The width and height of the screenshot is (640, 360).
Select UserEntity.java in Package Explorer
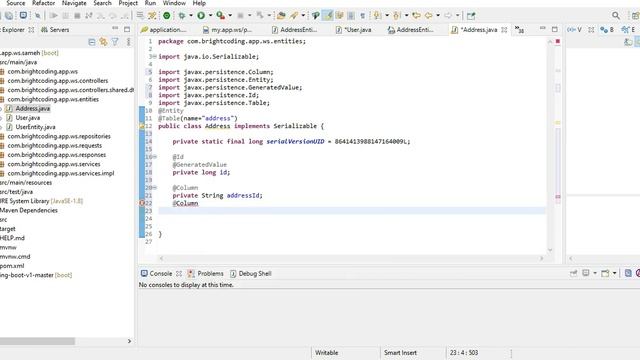pyautogui.click(x=35, y=127)
